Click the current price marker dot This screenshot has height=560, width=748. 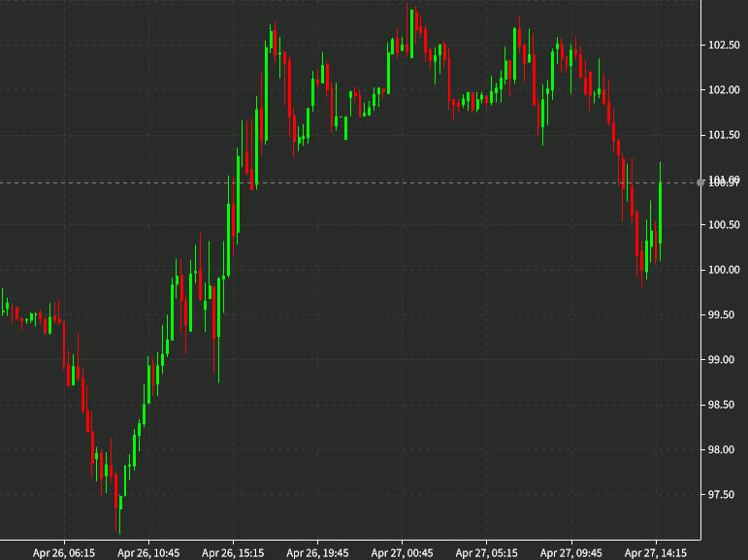pyautogui.click(x=700, y=182)
